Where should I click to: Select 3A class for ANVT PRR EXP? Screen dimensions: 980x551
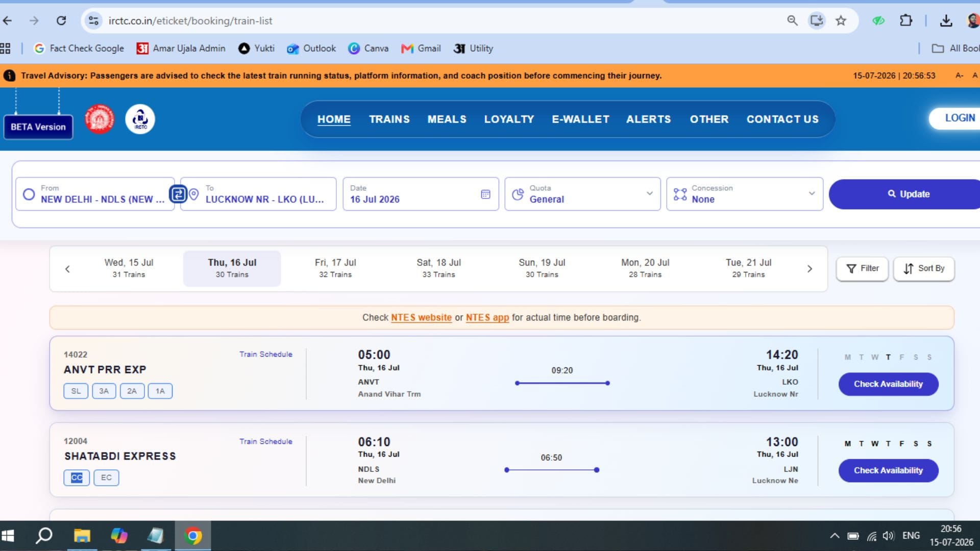[104, 391]
